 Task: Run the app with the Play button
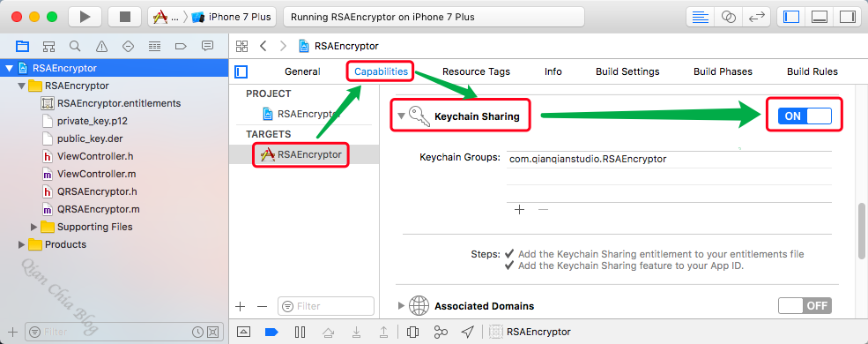(85, 17)
